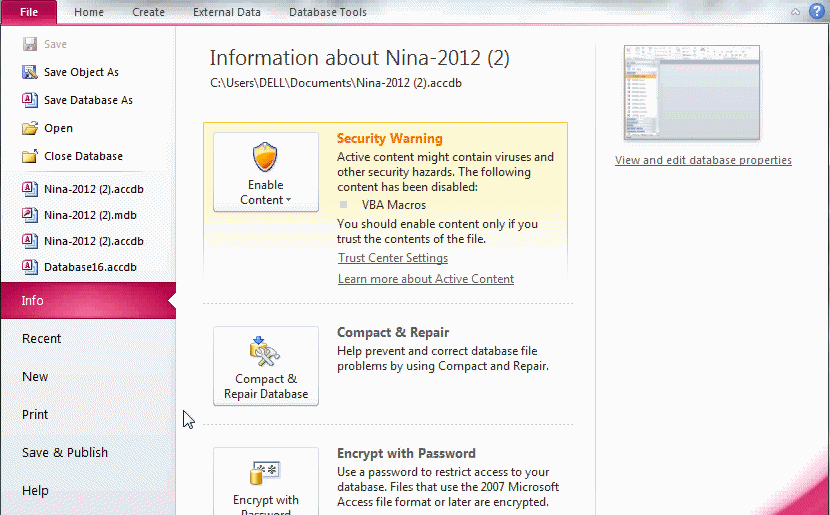Screen dimensions: 830x515
Task: Click the Save floppy disk icon
Action: click(30, 44)
